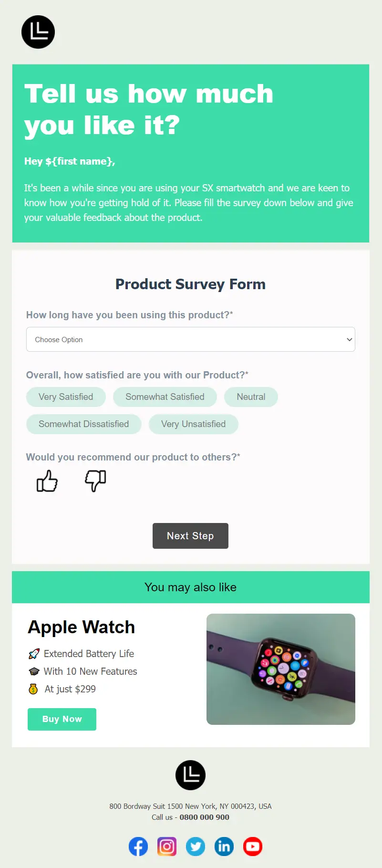Click the thumbs up recommend icon

47,481
